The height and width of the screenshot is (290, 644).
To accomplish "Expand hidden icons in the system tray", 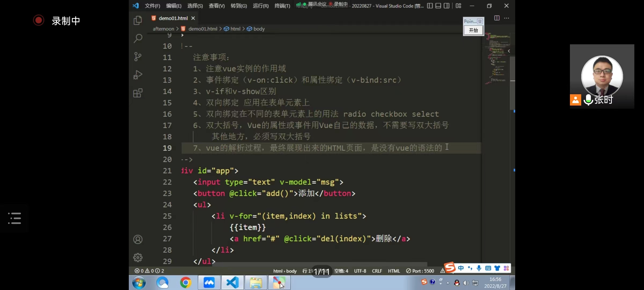I will point(448,282).
